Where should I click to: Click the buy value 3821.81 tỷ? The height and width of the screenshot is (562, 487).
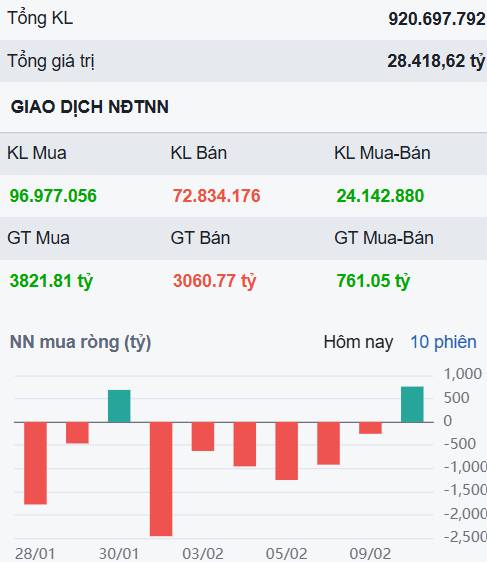point(51,281)
